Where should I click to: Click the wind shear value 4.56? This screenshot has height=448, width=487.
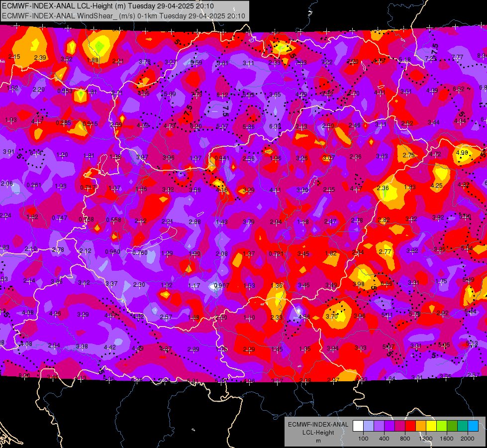coord(304,317)
